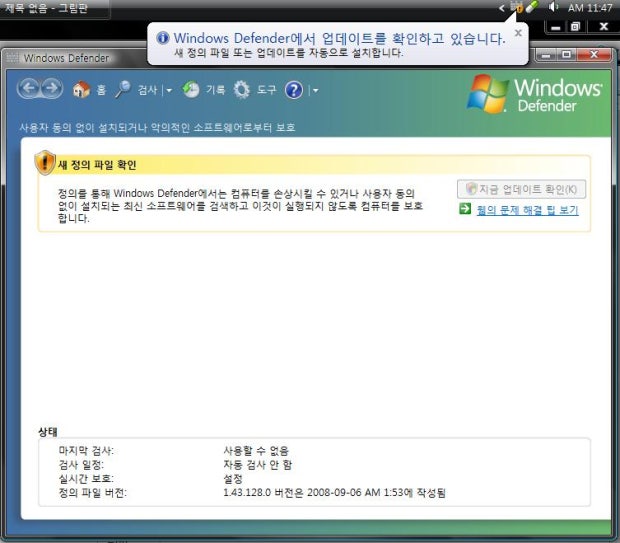620x543 pixels.
Task: Click the 상태 section heading
Action: [x=48, y=431]
